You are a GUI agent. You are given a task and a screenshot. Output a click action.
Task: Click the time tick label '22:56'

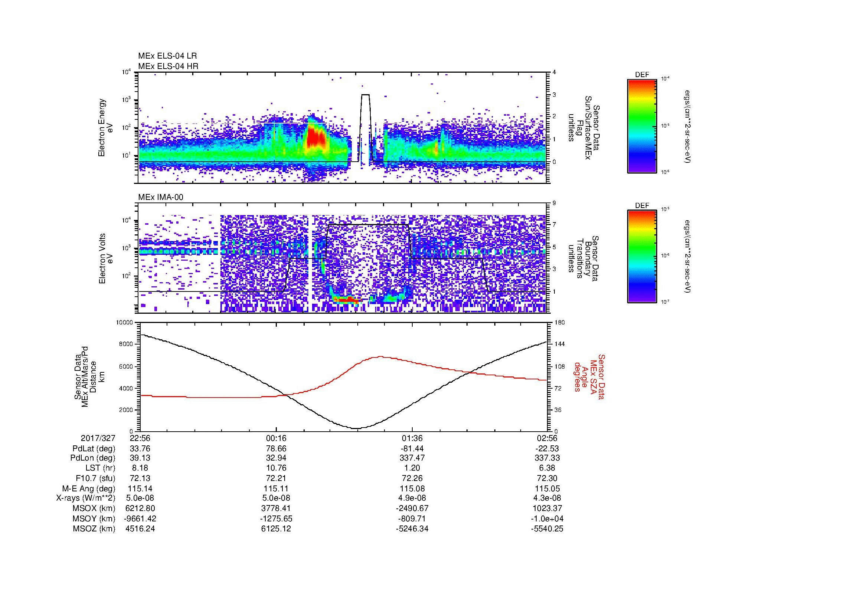coord(140,438)
